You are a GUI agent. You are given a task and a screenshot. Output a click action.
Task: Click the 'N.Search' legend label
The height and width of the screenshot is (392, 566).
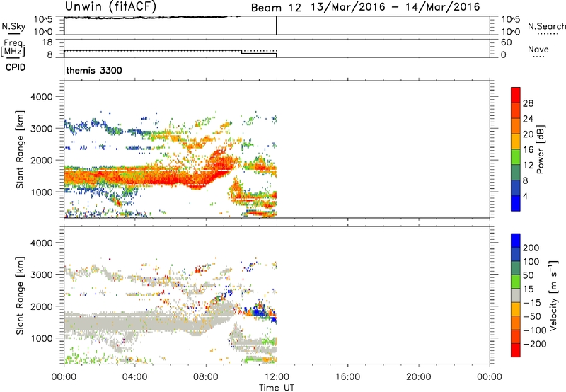[x=547, y=26]
